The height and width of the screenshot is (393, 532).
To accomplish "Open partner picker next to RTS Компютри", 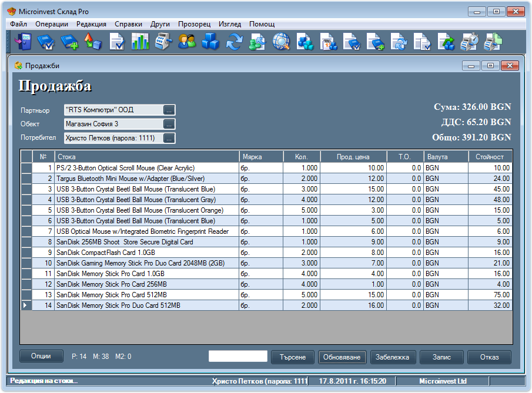I will [x=169, y=110].
